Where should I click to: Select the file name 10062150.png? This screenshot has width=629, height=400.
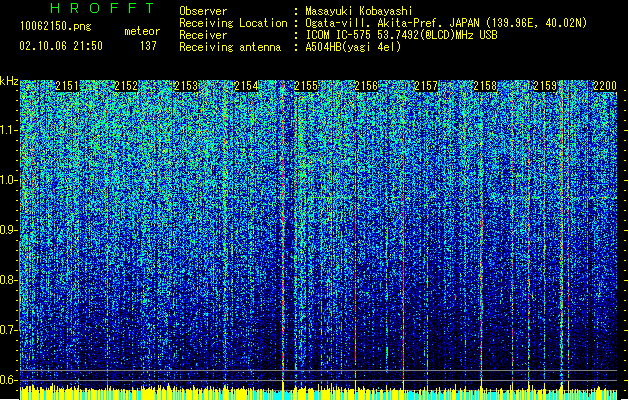point(56,26)
